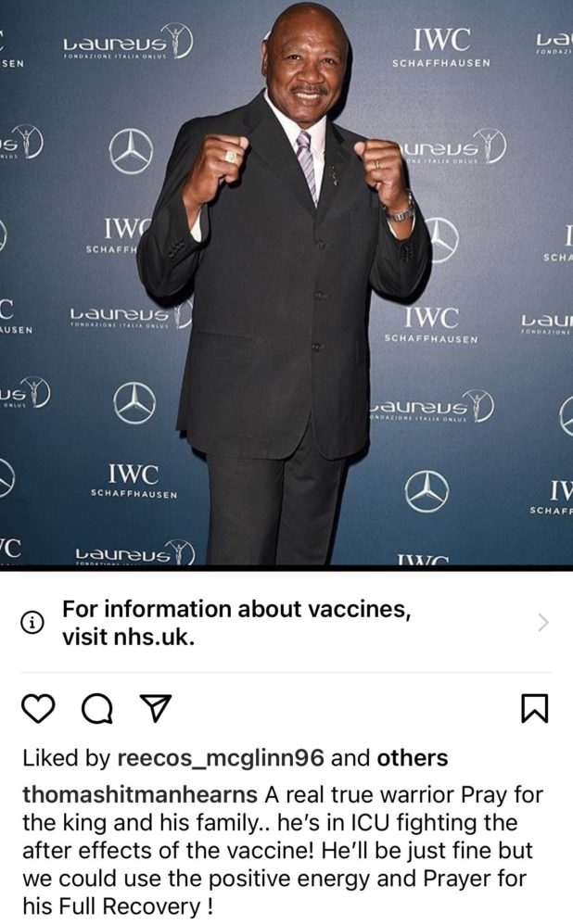Viewport: 573px width, 924px height.
Task: Open thomashitmanhearns profile from caption
Action: click(x=140, y=794)
